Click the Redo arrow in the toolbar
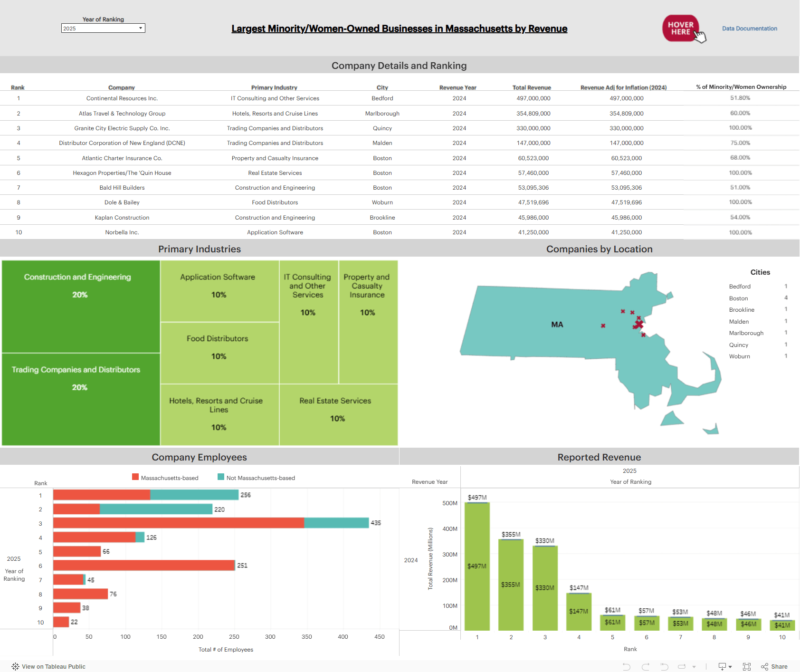Image resolution: width=800 pixels, height=672 pixels. (646, 666)
